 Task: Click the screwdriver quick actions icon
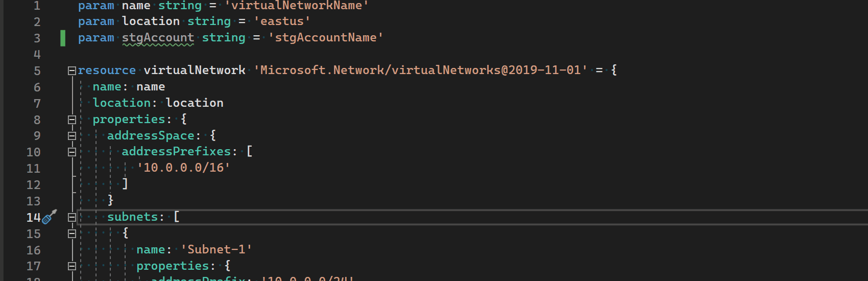(49, 217)
